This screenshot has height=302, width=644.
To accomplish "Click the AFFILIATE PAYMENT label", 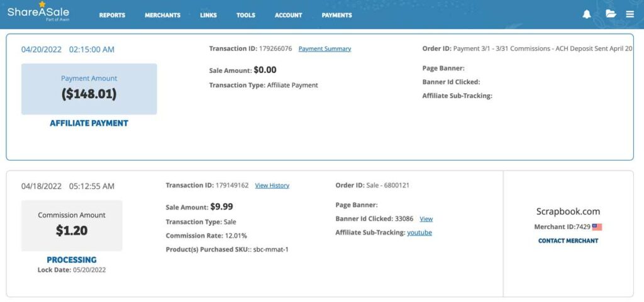I will coord(89,123).
